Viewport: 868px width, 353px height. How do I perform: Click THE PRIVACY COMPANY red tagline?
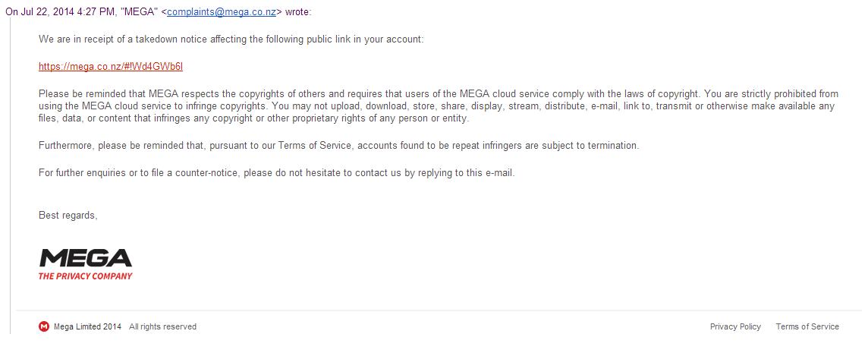coord(85,276)
